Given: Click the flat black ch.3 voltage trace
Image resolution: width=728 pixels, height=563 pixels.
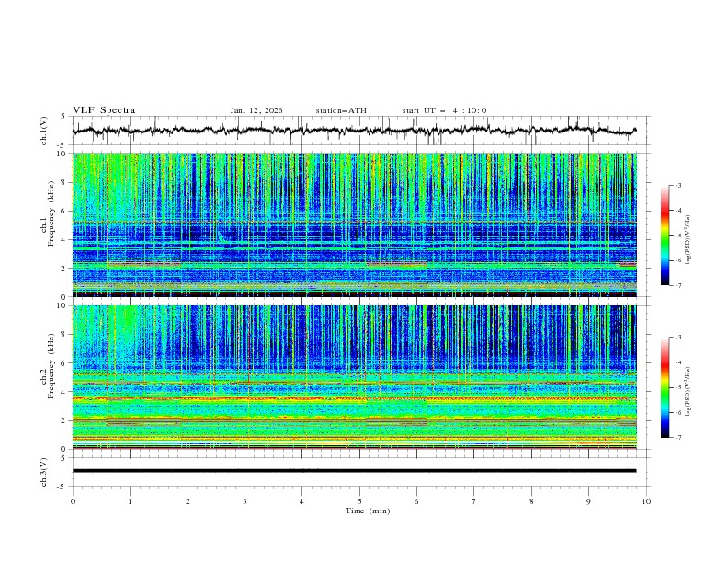Looking at the screenshot, I should tap(354, 471).
